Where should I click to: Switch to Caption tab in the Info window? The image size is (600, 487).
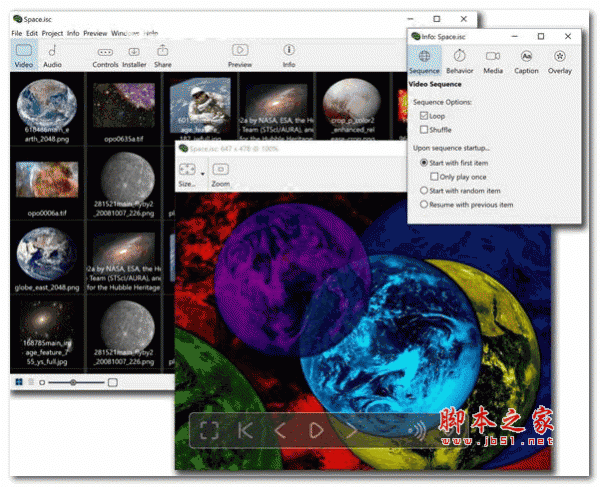[x=526, y=61]
